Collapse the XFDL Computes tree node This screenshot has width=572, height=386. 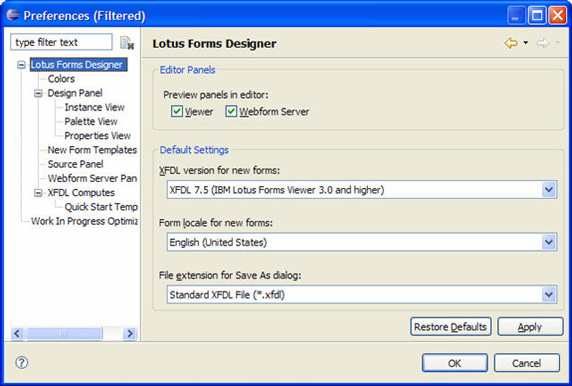[38, 193]
